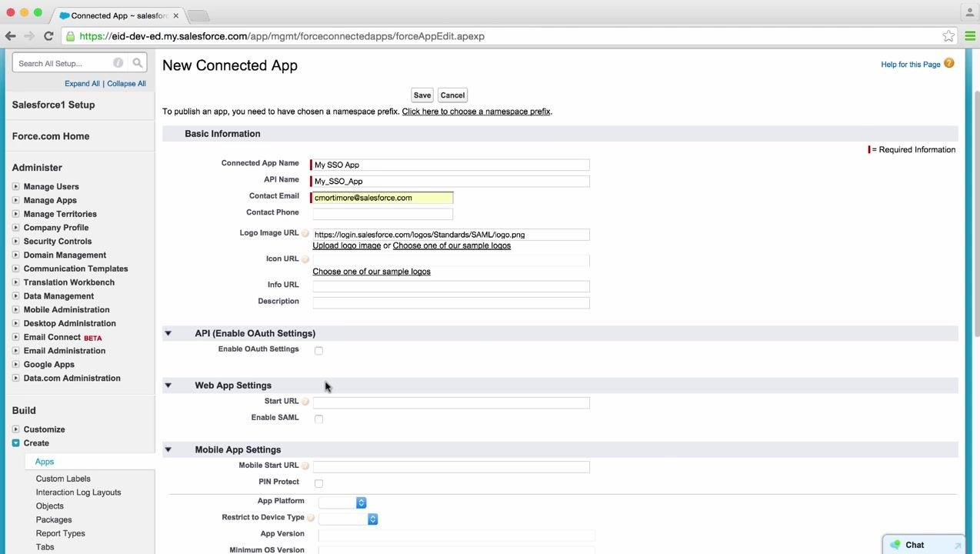Select Apps under Create
The height and width of the screenshot is (554, 980).
tap(45, 462)
